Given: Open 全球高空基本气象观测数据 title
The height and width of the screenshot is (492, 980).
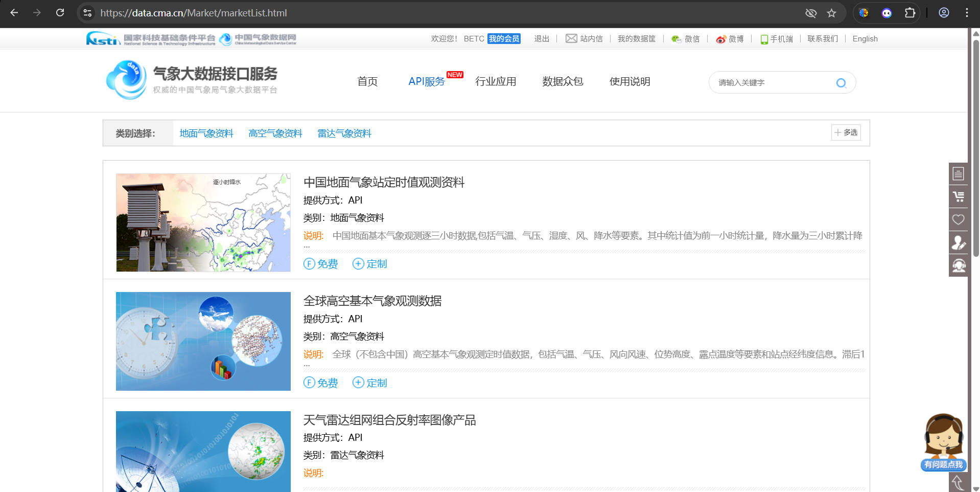Looking at the screenshot, I should point(372,301).
